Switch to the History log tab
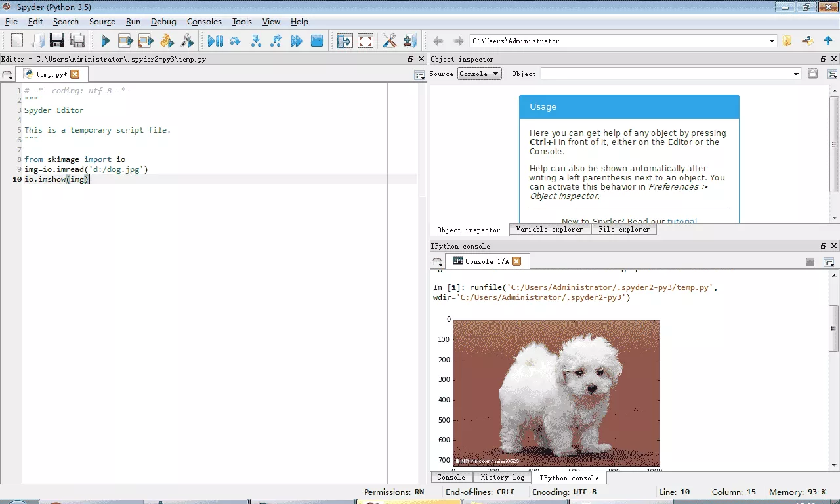The height and width of the screenshot is (504, 840). coord(502,478)
